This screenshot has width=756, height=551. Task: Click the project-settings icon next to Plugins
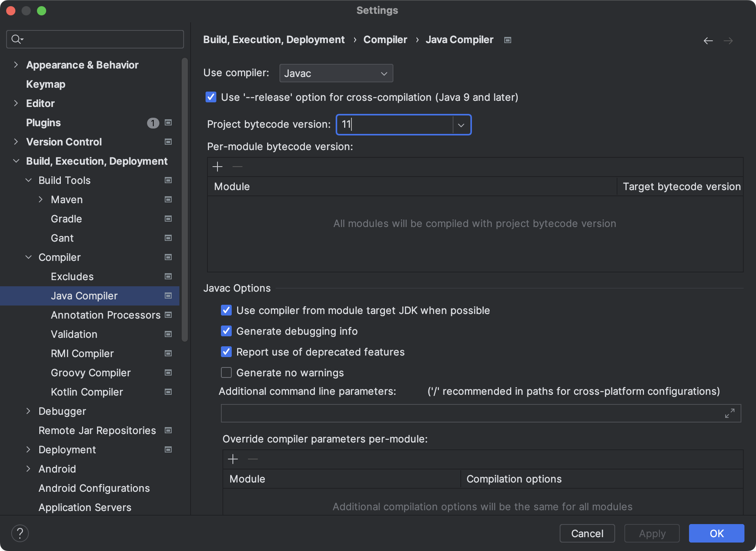pos(168,123)
